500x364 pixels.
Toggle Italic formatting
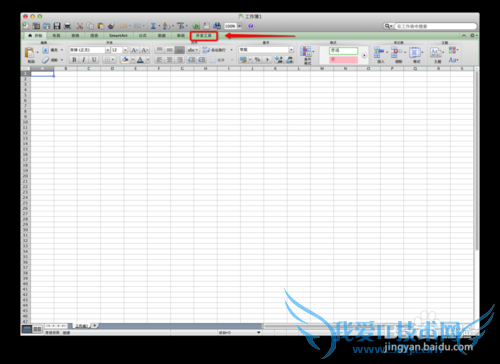pyautogui.click(x=84, y=60)
